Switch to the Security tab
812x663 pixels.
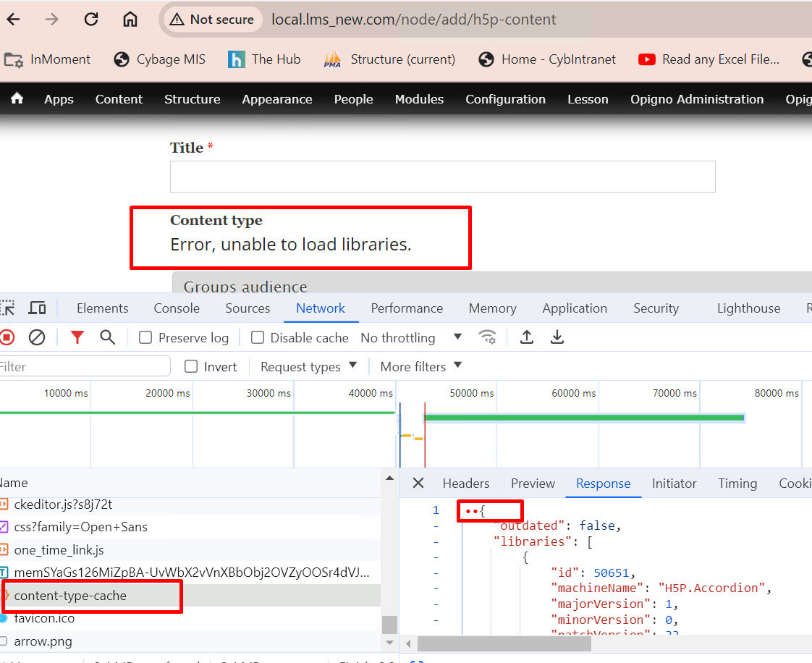coord(656,309)
